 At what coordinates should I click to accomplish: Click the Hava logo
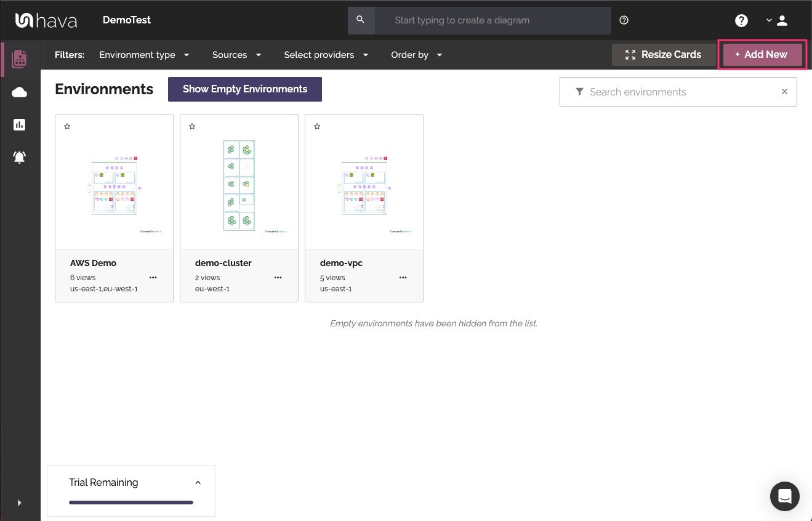(46, 20)
